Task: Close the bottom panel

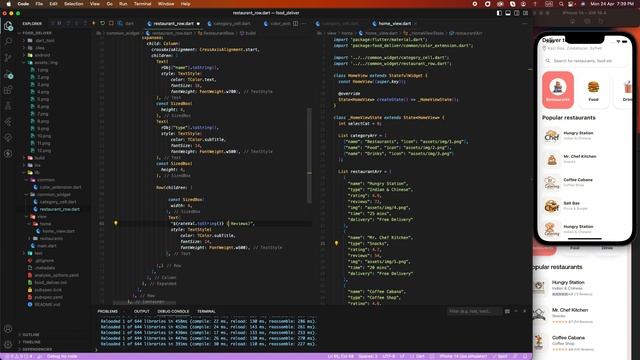Action: click(524, 311)
